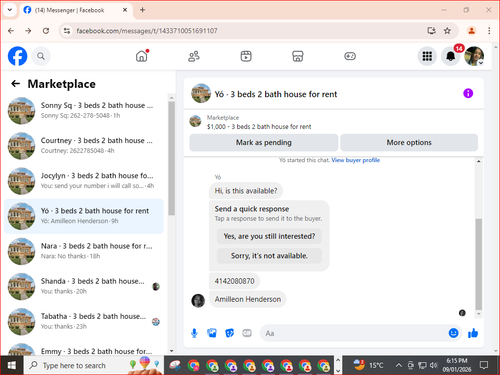Screen dimensions: 500x375
Task: Click sender avatar beside Amilleon Henderson message
Action: (198, 300)
